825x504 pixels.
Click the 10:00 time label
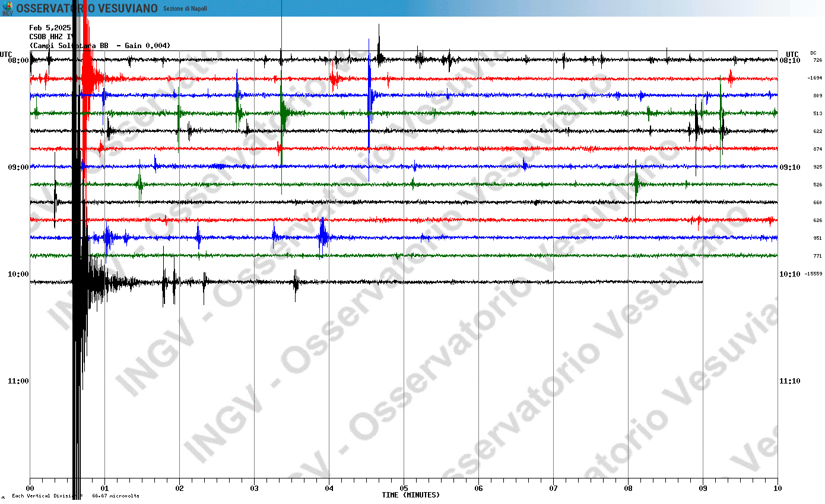tap(19, 274)
